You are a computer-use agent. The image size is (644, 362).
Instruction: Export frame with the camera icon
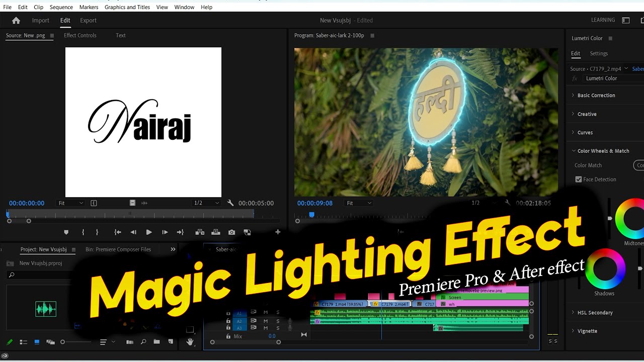point(231,232)
